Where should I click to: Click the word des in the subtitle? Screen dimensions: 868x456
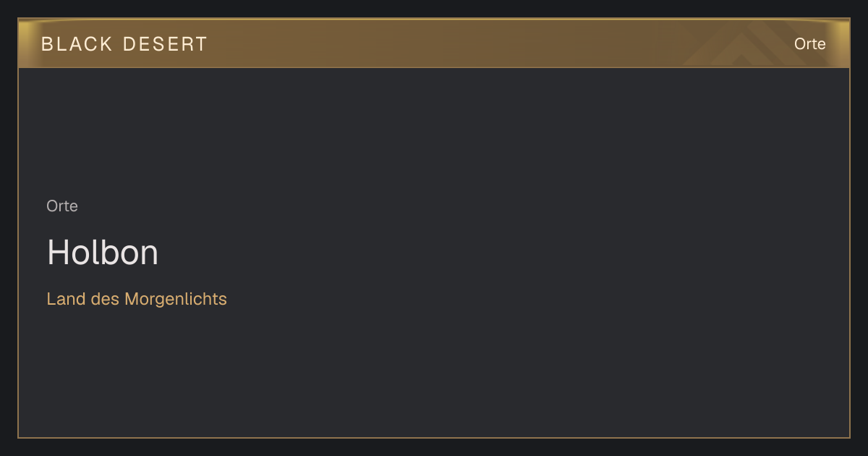(x=105, y=299)
